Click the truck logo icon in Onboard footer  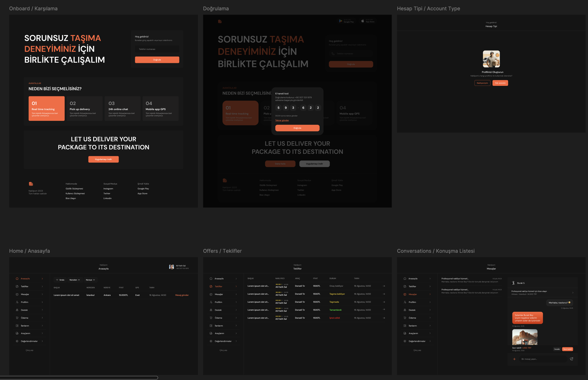coord(31,184)
